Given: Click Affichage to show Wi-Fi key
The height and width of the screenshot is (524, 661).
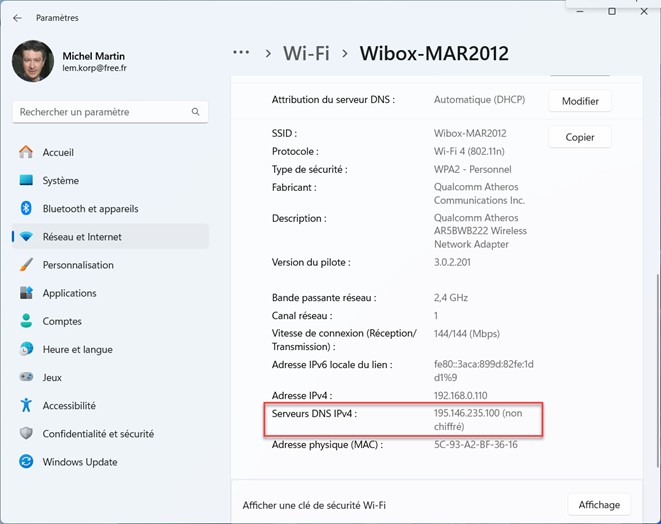Looking at the screenshot, I should [599, 505].
